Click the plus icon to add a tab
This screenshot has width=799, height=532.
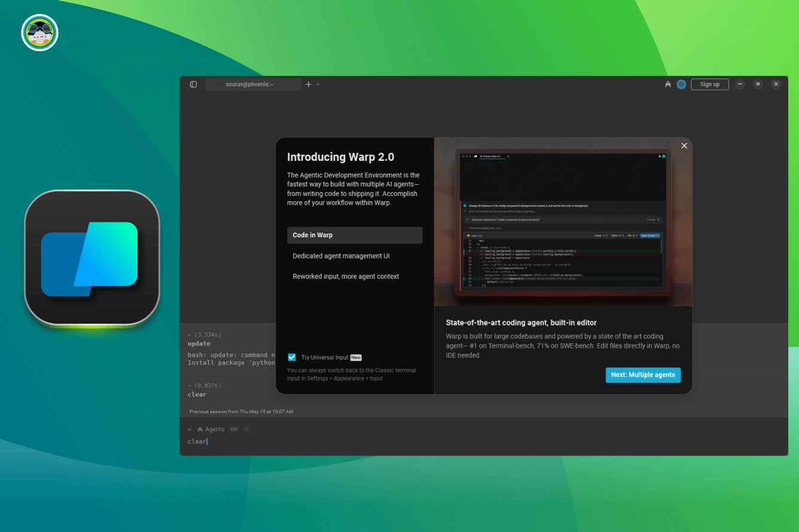coord(309,84)
